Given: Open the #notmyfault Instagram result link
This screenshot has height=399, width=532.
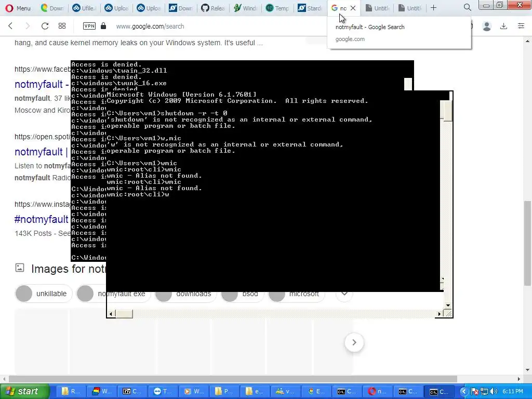Looking at the screenshot, I should tap(42, 219).
